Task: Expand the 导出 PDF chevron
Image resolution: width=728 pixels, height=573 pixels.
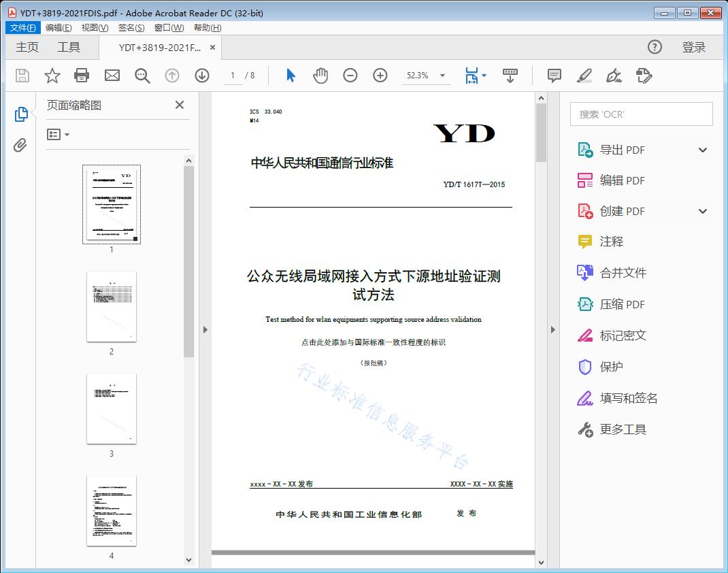Action: click(x=702, y=149)
